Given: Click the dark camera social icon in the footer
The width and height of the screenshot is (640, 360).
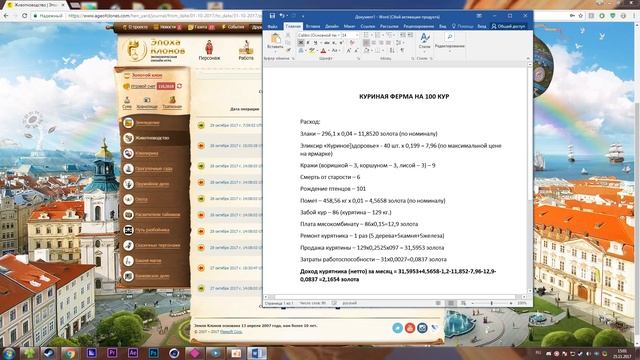Looking at the screenshot, I should (x=422, y=328).
